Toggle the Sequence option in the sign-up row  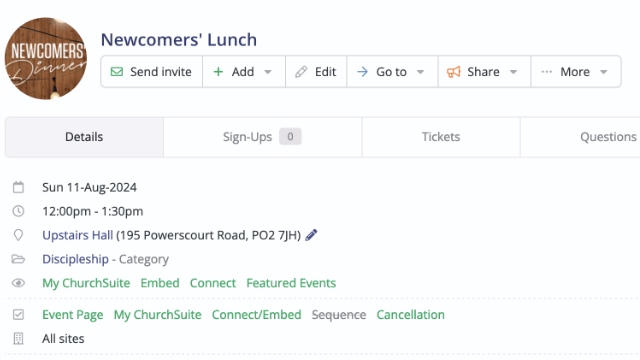tap(339, 315)
